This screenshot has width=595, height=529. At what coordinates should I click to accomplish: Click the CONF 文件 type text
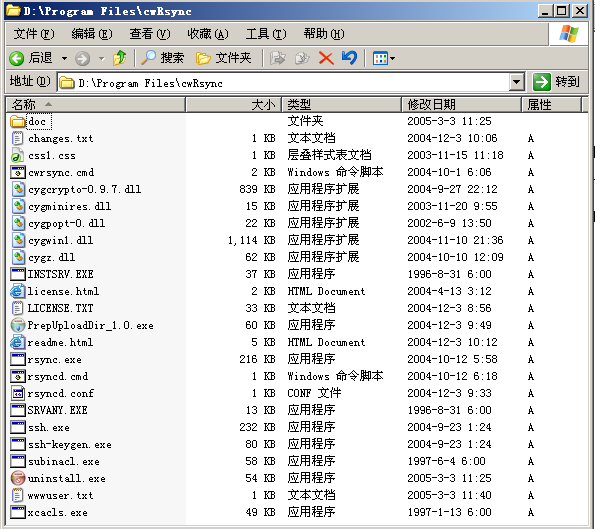314,393
